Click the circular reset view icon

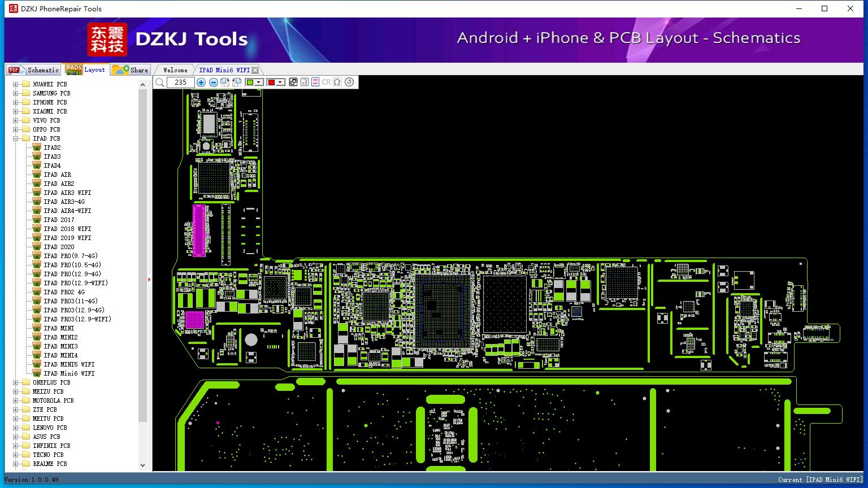349,82
